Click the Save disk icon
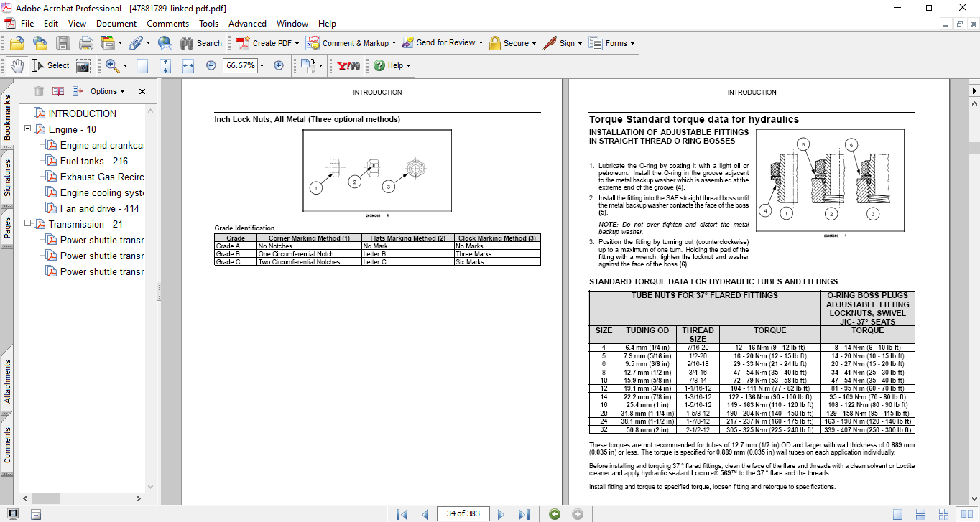The width and height of the screenshot is (980, 522). tap(63, 43)
